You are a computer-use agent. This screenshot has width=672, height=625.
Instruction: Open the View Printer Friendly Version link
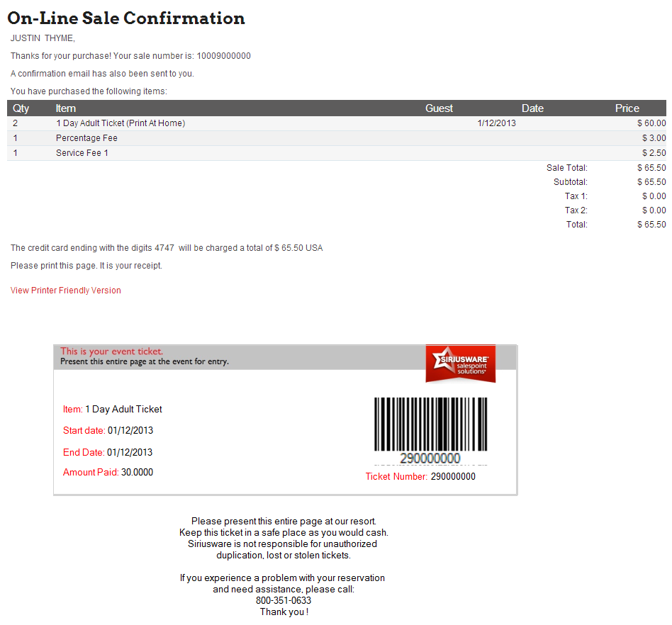point(66,291)
